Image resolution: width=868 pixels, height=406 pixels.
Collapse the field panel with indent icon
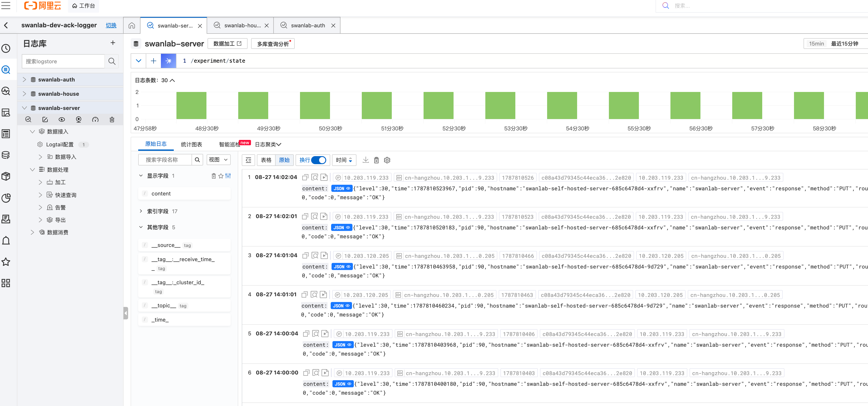(248, 160)
